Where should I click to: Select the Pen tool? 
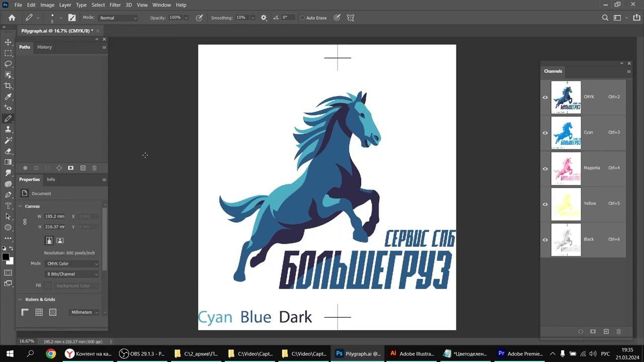coord(8,195)
